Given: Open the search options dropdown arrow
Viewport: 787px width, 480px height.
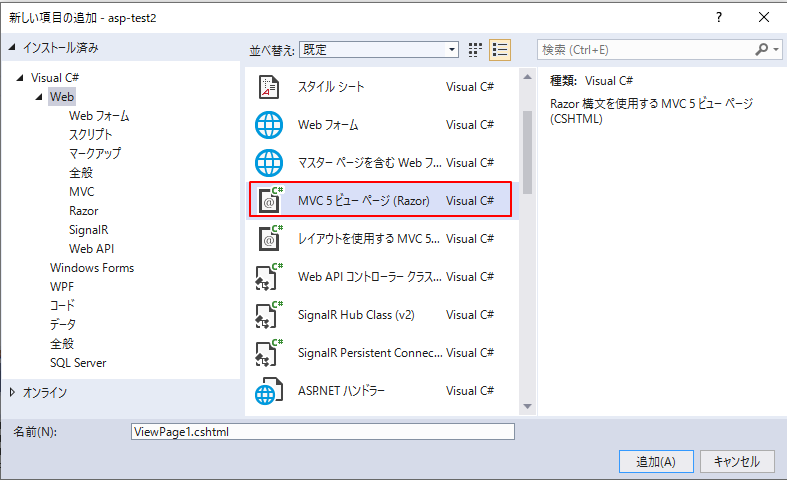Looking at the screenshot, I should pyautogui.click(x=776, y=50).
